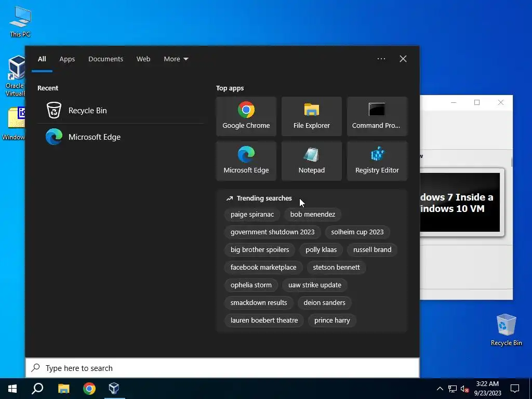The width and height of the screenshot is (532, 399).
Task: Click the Windows Start button
Action: pyautogui.click(x=12, y=389)
